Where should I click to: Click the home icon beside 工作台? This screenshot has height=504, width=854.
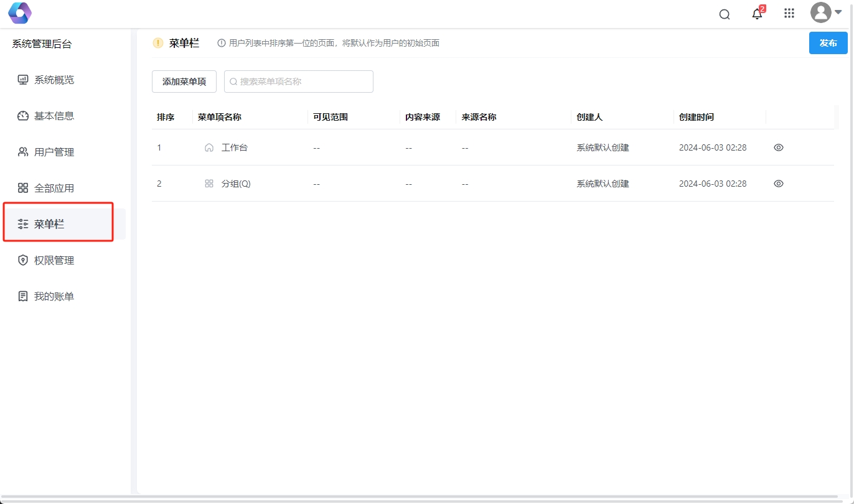tap(209, 147)
